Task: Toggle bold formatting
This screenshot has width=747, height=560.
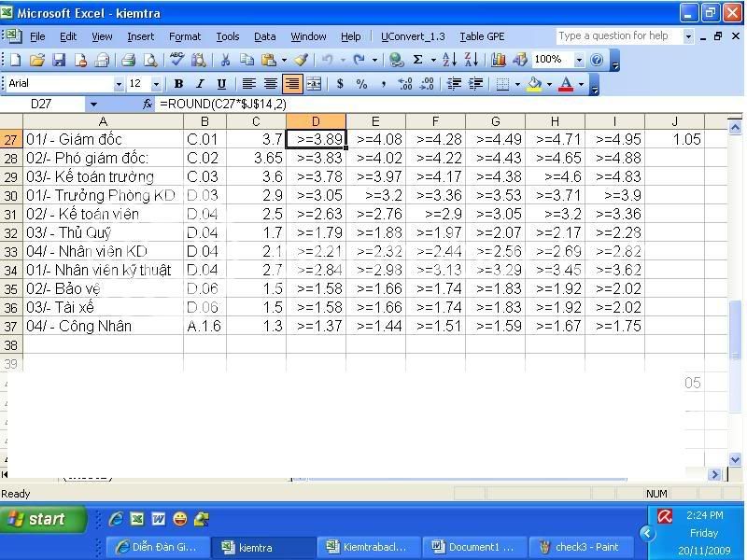Action: [x=177, y=84]
